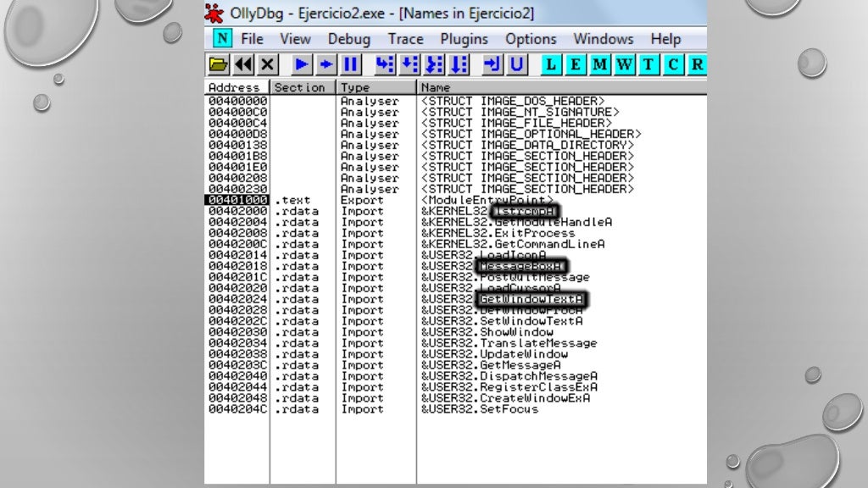
Task: Open Executable modules with E button
Action: click(576, 64)
